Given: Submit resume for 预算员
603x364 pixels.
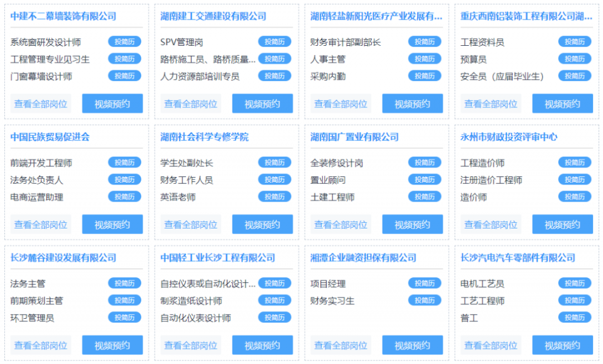Looking at the screenshot, I should click(x=575, y=59).
